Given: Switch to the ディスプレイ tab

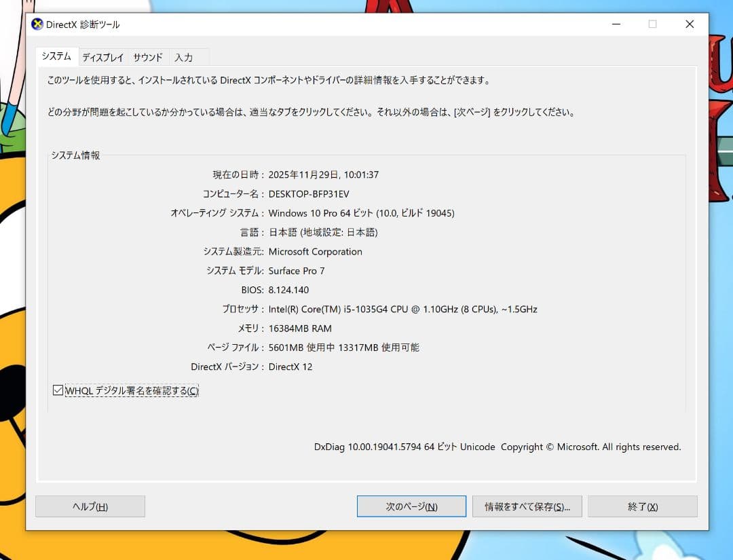Looking at the screenshot, I should pyautogui.click(x=102, y=57).
